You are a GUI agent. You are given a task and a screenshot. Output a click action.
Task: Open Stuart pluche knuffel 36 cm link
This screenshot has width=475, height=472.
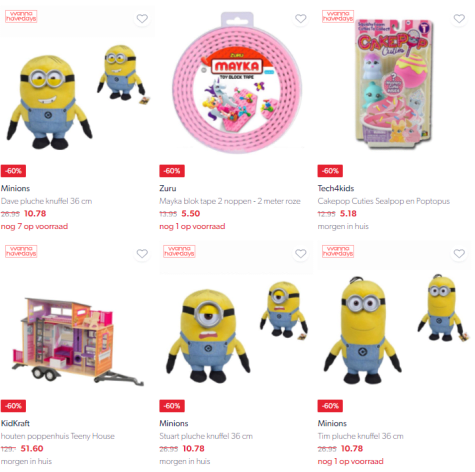tap(206, 436)
